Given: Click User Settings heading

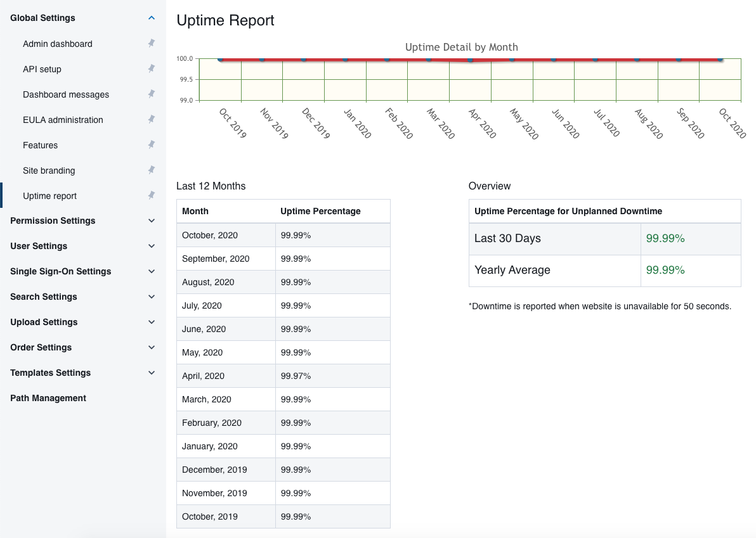Looking at the screenshot, I should click(x=39, y=246).
